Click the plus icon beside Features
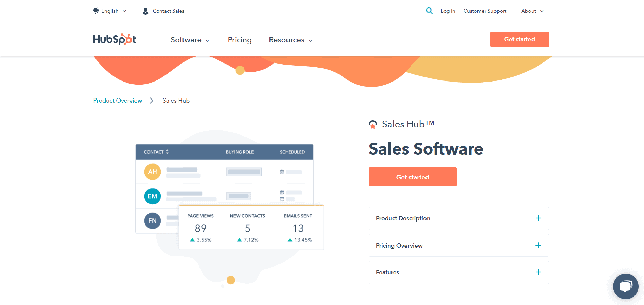This screenshot has height=305, width=644. tap(538, 272)
